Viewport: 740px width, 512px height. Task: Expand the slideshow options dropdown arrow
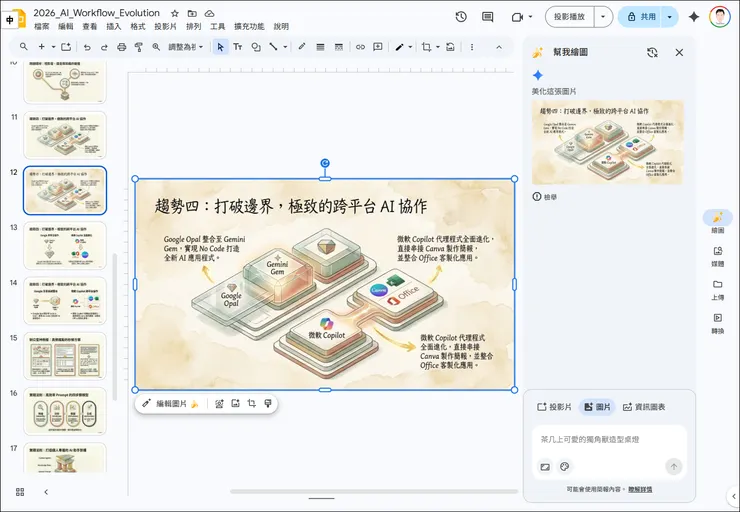(603, 17)
